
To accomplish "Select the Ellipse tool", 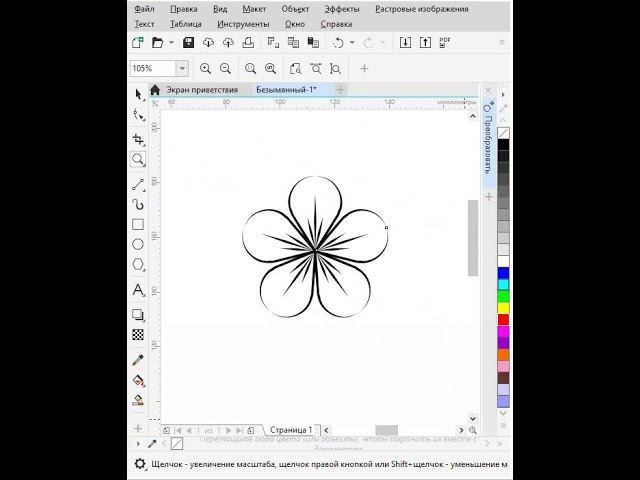I will [138, 244].
